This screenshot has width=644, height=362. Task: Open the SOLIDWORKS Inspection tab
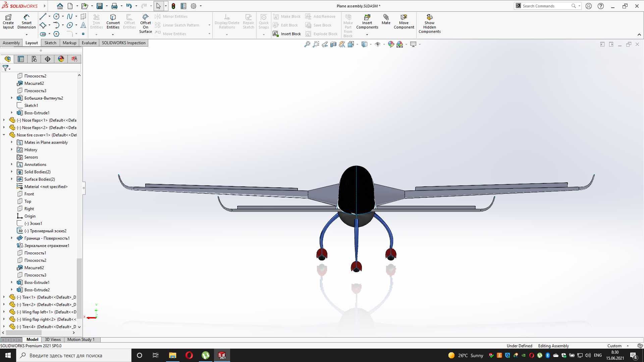click(x=123, y=43)
